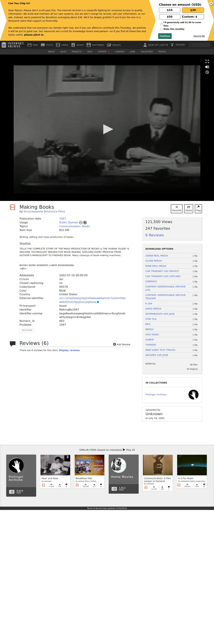Open Encyclopaedia Britannica Films creator link
This screenshot has width=214, height=644.
(44, 212)
